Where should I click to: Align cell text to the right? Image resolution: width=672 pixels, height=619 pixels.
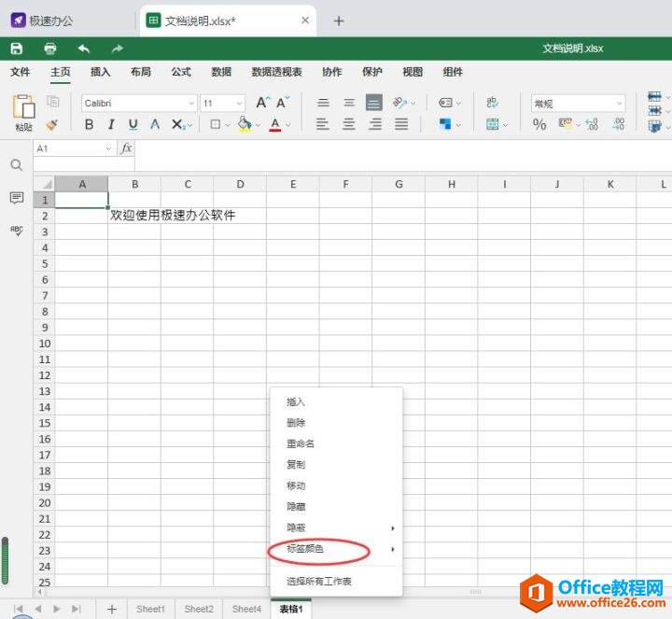click(x=375, y=124)
